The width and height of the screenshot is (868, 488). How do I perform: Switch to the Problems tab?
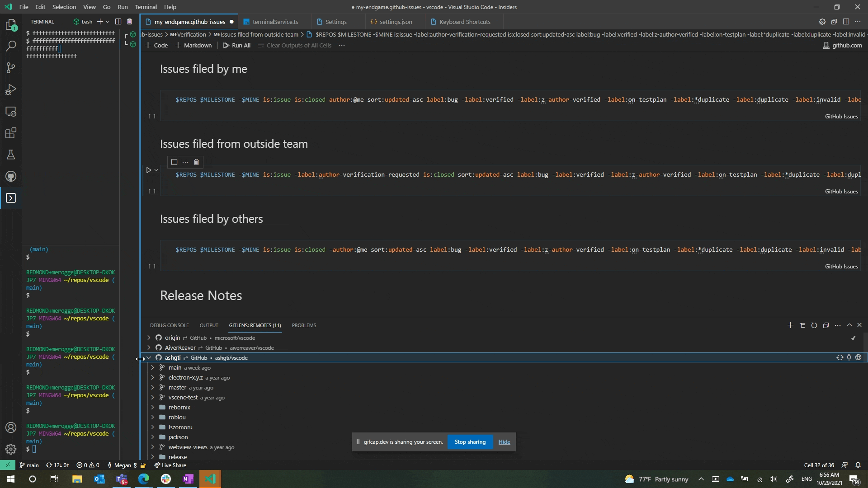click(303, 325)
